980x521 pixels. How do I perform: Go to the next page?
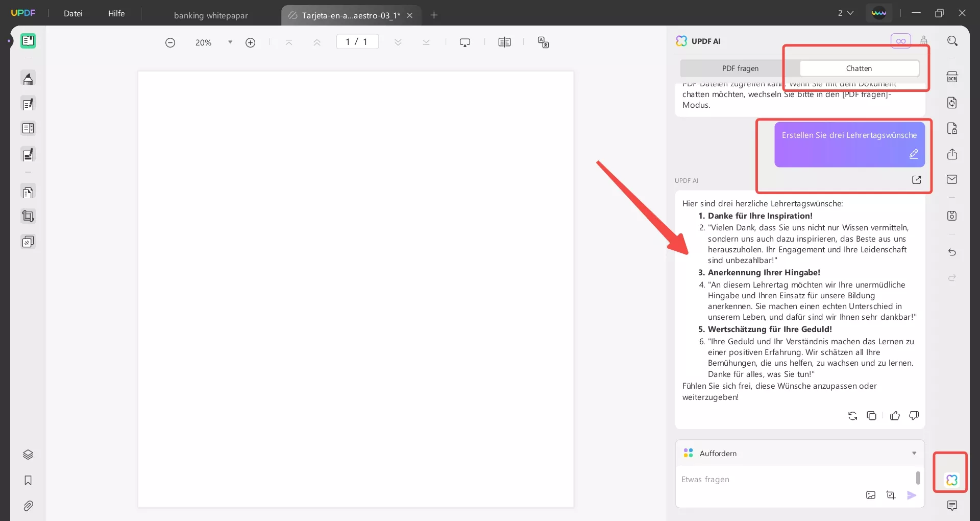[x=398, y=42]
